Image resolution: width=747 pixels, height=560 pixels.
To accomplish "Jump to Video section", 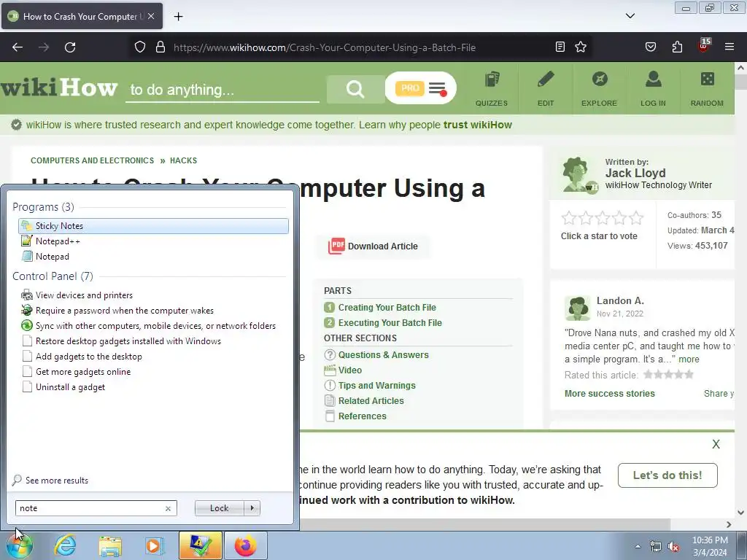I will click(349, 370).
